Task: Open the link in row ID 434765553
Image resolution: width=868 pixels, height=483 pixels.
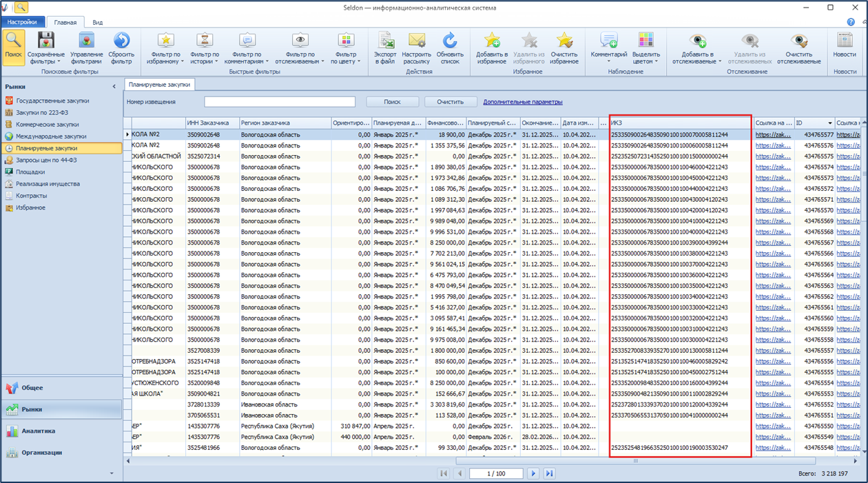Action: pyautogui.click(x=773, y=394)
